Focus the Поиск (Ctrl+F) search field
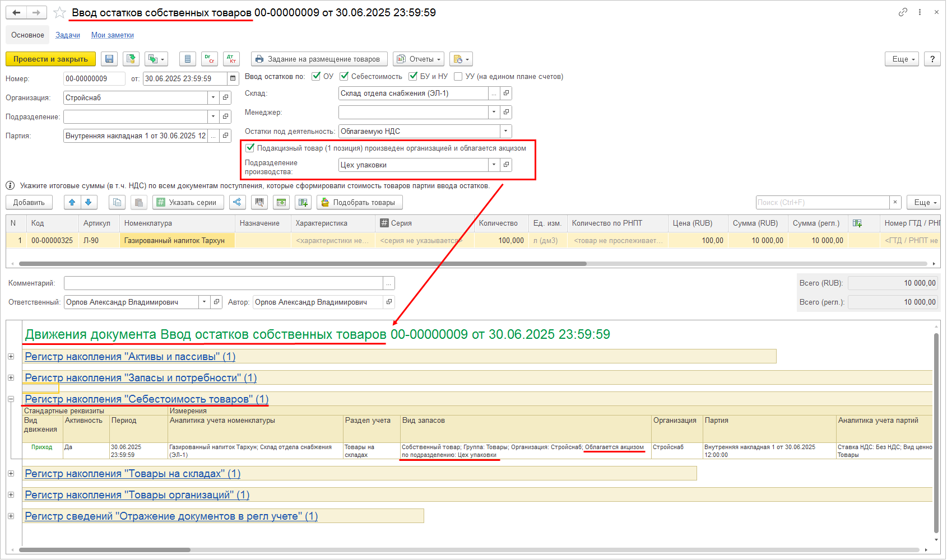 tap(823, 202)
